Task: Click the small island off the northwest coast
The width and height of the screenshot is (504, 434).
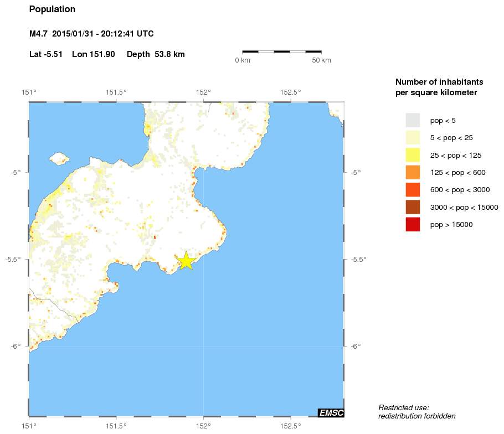Action: click(x=59, y=159)
